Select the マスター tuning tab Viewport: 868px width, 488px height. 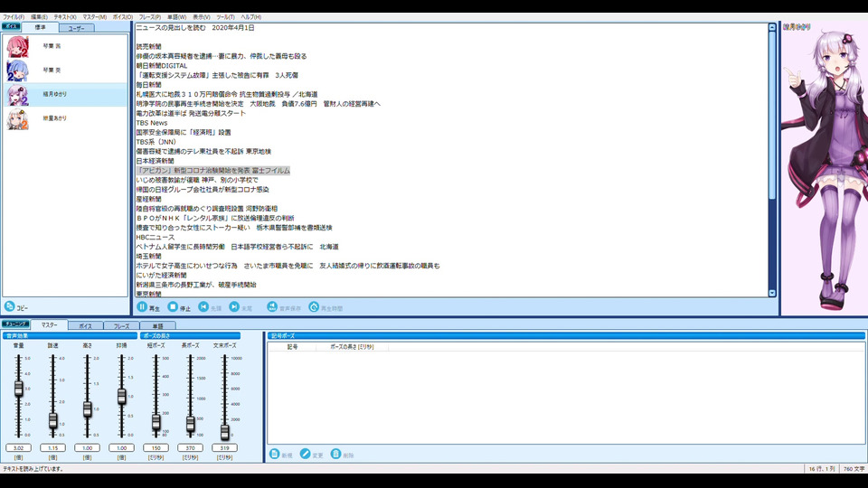pos(49,324)
